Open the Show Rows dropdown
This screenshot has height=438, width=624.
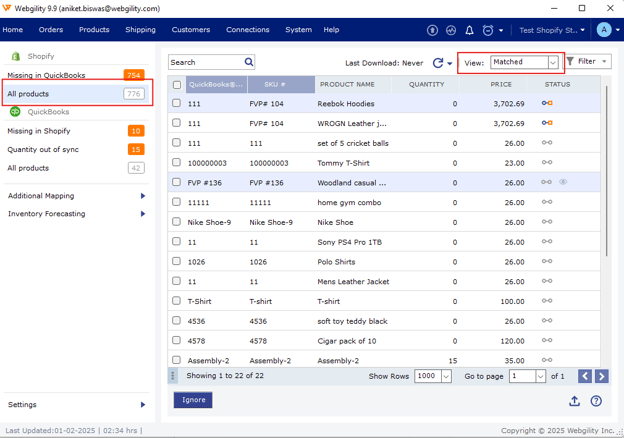[432, 376]
